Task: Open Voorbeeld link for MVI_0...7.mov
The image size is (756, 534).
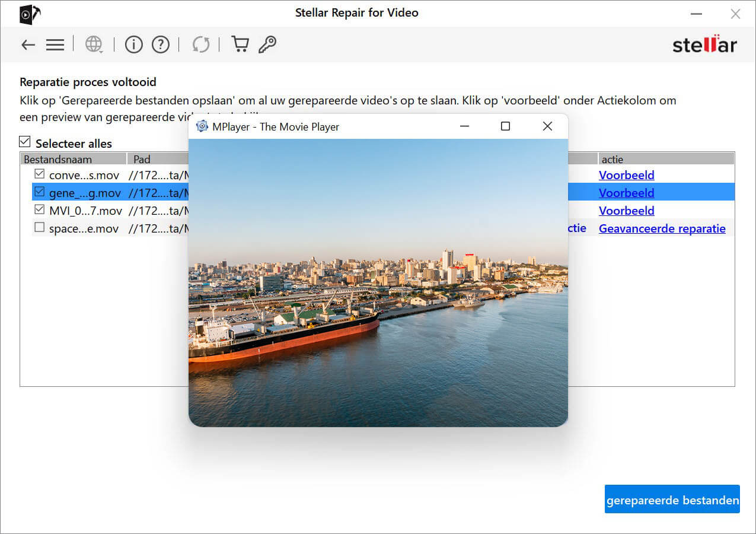Action: click(x=626, y=211)
